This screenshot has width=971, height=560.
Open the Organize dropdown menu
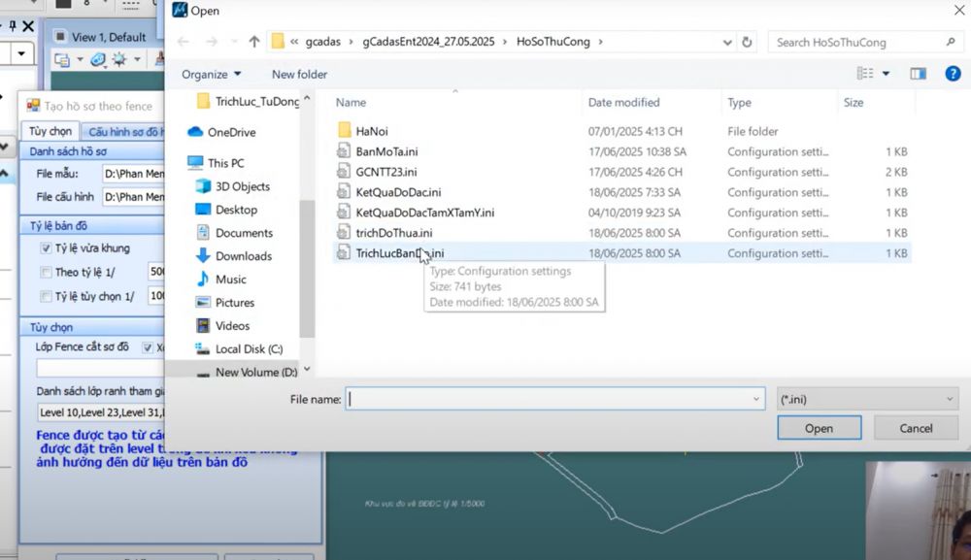point(211,74)
